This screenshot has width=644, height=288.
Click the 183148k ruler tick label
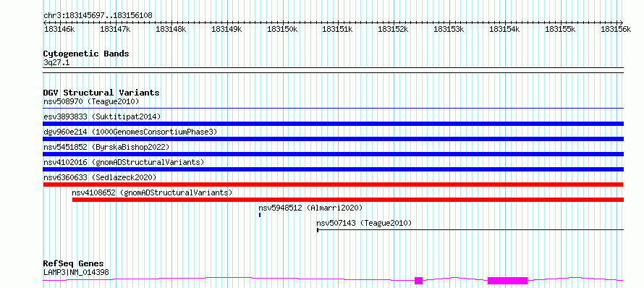tap(171, 29)
